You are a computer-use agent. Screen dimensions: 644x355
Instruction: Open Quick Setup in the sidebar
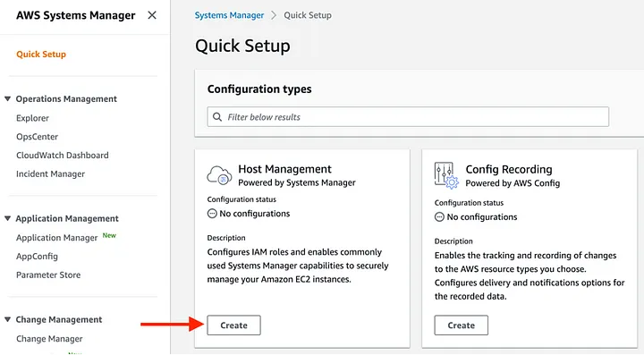pyautogui.click(x=41, y=55)
